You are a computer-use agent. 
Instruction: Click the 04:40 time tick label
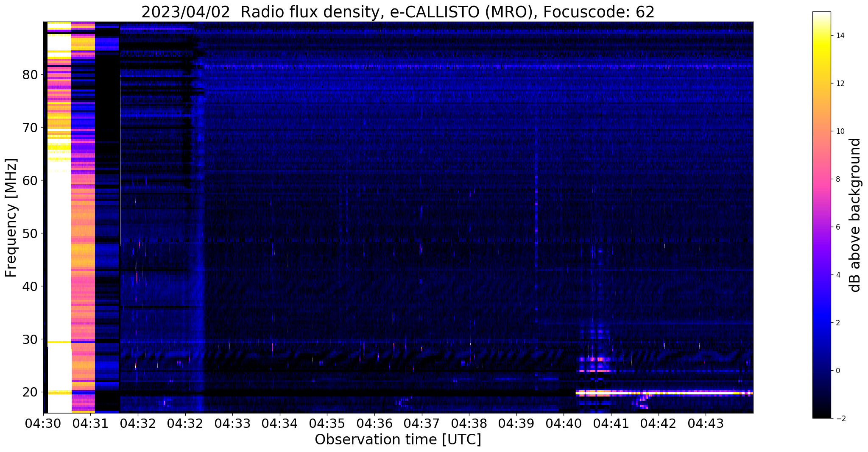[564, 423]
